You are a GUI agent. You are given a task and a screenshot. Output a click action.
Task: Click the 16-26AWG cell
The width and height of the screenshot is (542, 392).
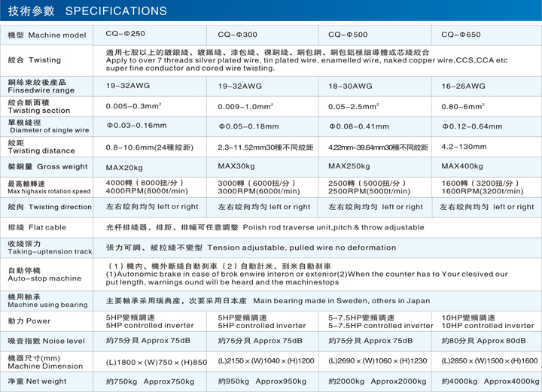click(463, 86)
